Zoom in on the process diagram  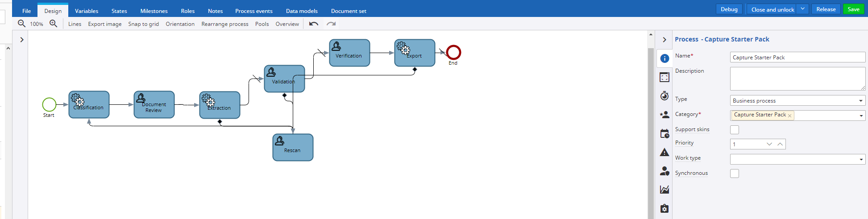(x=53, y=24)
